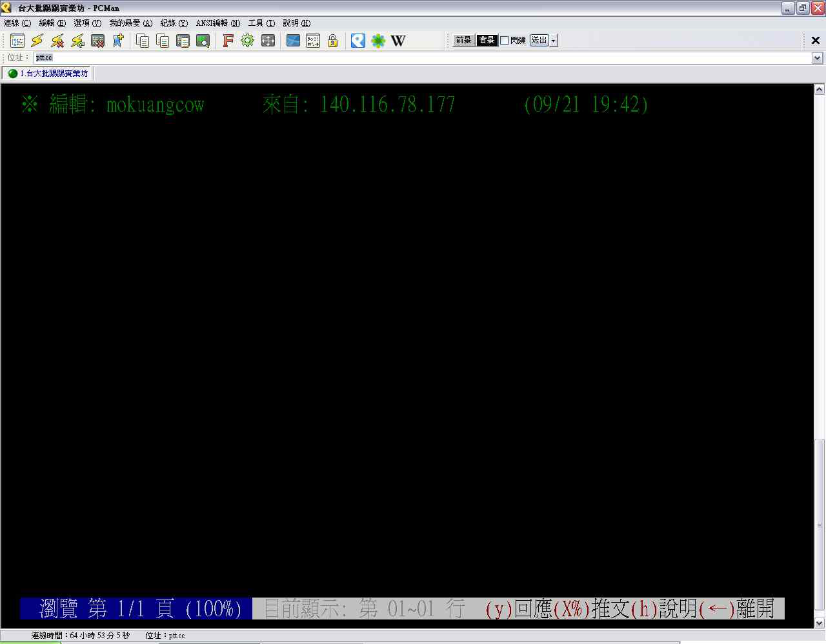Expand the address bar history dropdown
Screen dimensions: 826x644
(817, 58)
